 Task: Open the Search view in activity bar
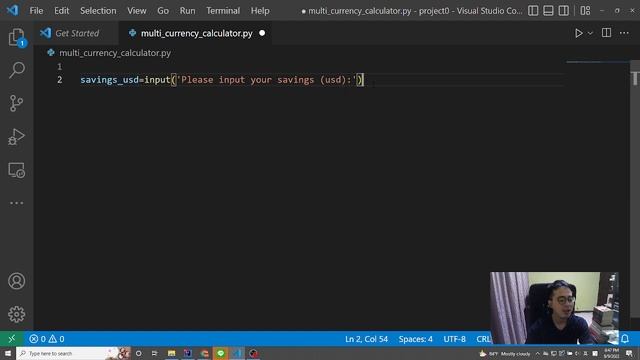point(16,70)
